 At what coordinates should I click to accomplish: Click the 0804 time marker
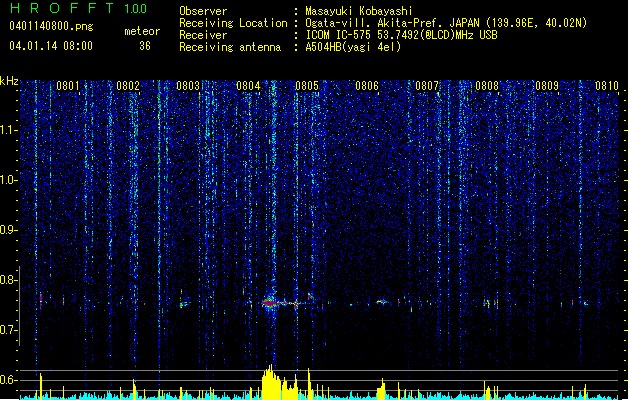click(248, 86)
